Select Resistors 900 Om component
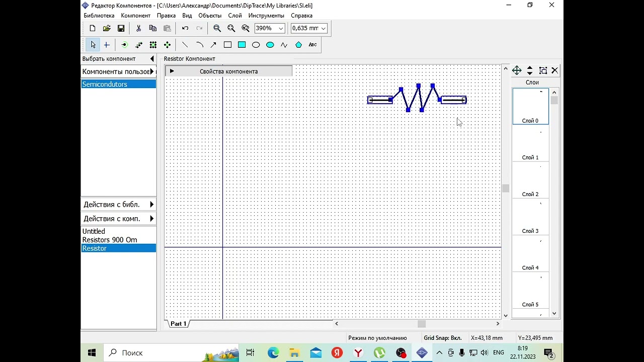The width and height of the screenshot is (644, 362). coord(119,240)
